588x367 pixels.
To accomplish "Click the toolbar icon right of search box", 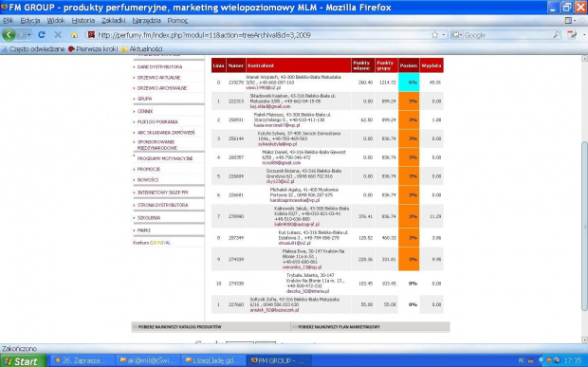I will pyautogui.click(x=572, y=35).
